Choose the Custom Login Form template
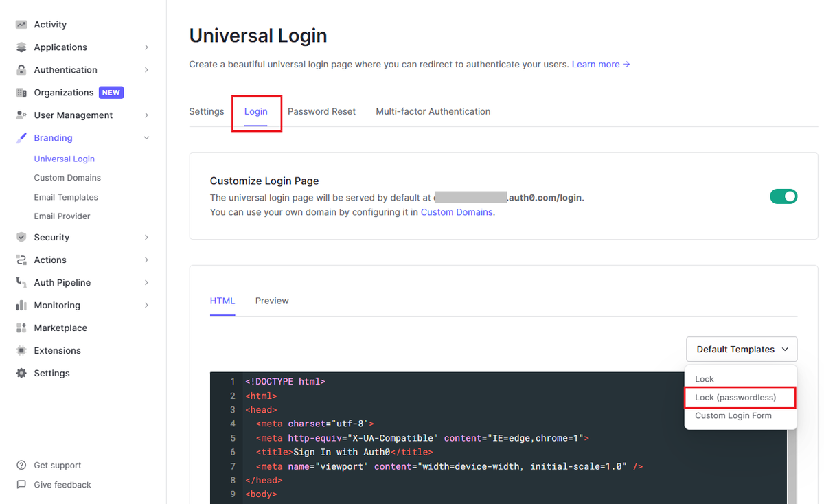The width and height of the screenshot is (824, 504). tap(733, 416)
